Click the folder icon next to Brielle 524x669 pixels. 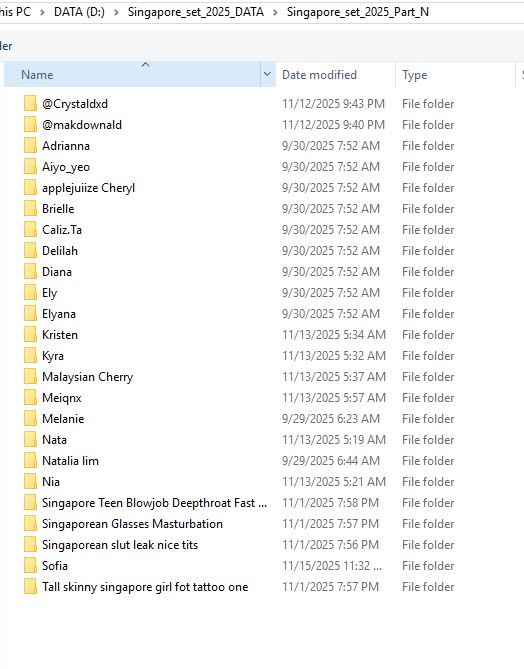(x=30, y=209)
